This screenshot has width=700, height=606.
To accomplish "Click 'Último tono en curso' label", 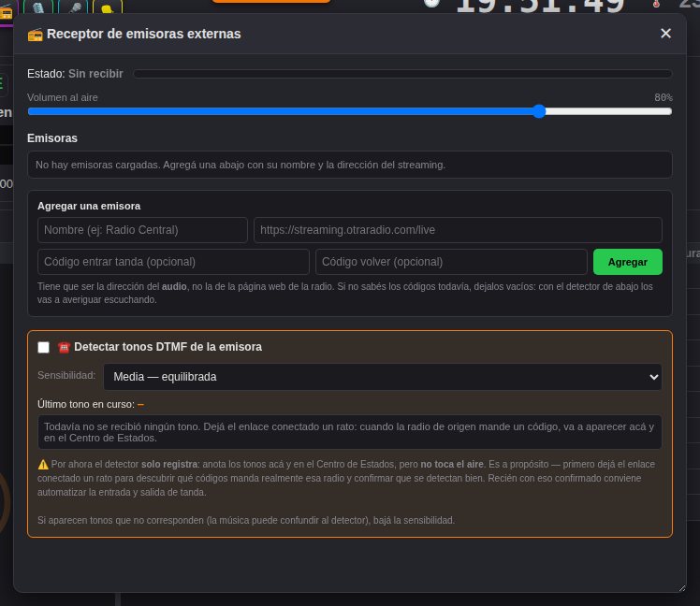I will (x=86, y=404).
